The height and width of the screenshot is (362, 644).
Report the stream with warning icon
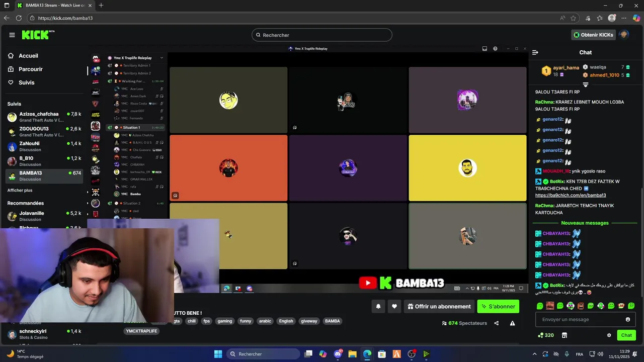[x=512, y=323]
